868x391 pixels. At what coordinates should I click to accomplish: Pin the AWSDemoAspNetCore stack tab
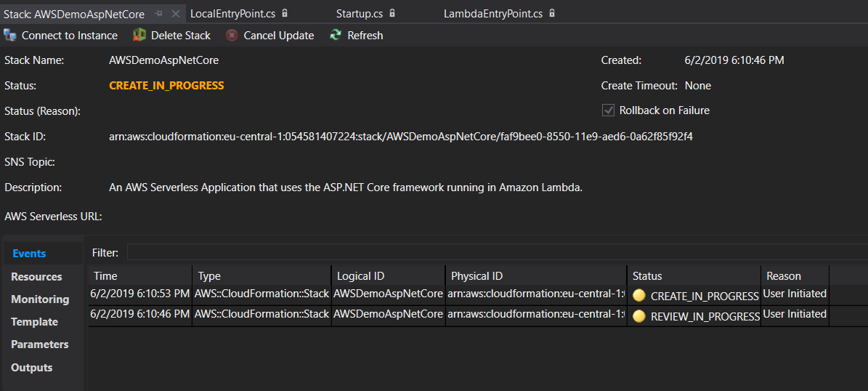pos(159,14)
